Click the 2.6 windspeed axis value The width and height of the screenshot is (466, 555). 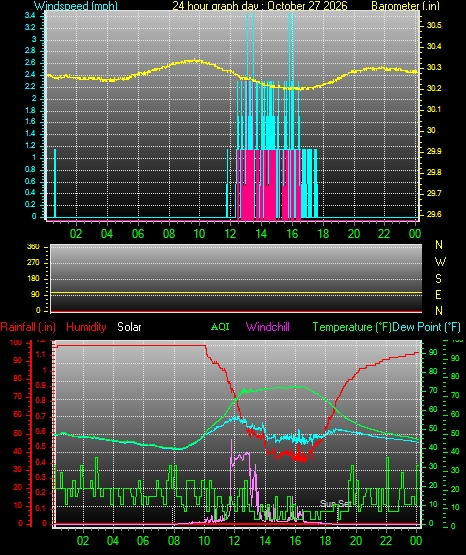click(x=30, y=62)
